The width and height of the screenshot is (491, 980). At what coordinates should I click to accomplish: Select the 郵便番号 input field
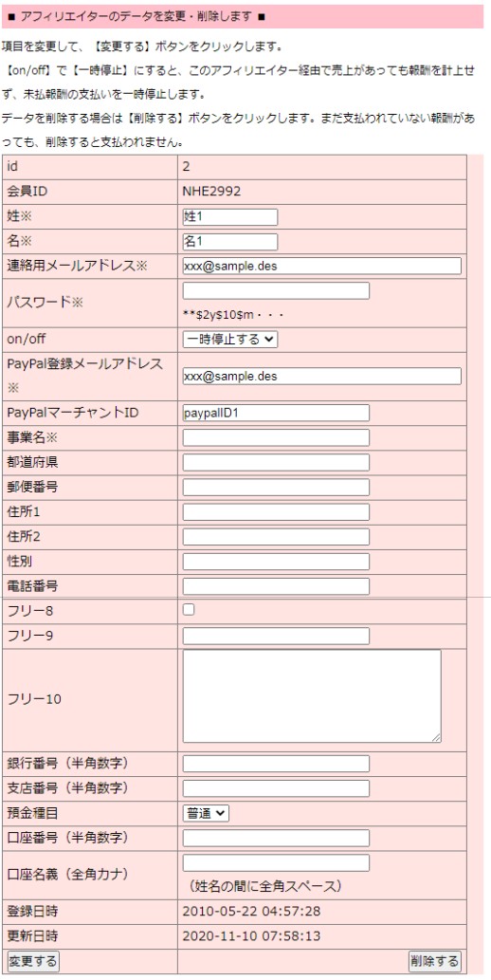[276, 487]
